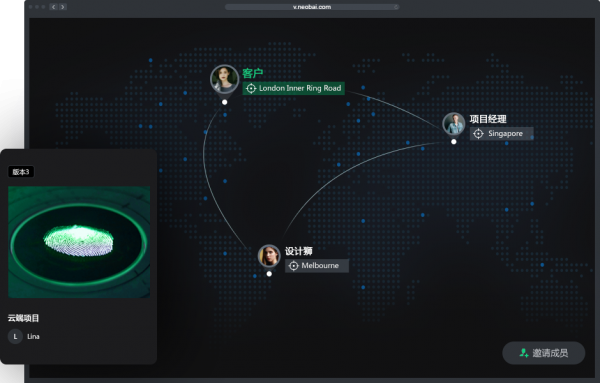Click the white map pin dot under the client
600x383 pixels.
(225, 102)
